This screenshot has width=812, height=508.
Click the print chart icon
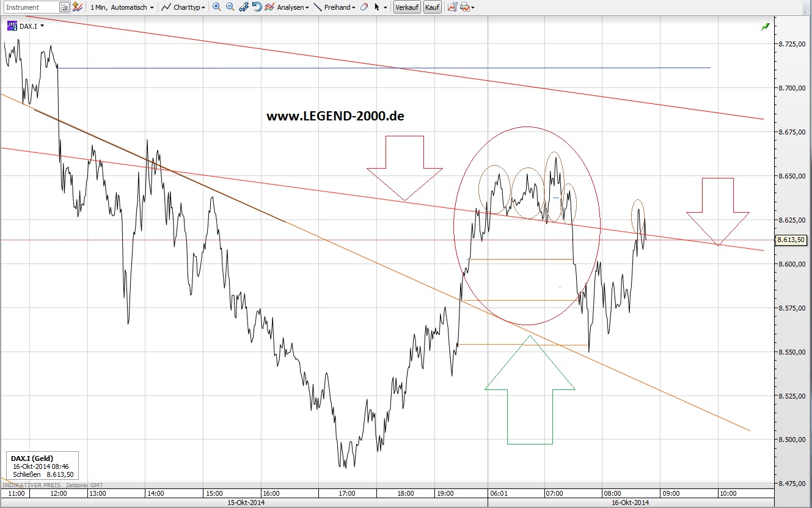(x=465, y=7)
